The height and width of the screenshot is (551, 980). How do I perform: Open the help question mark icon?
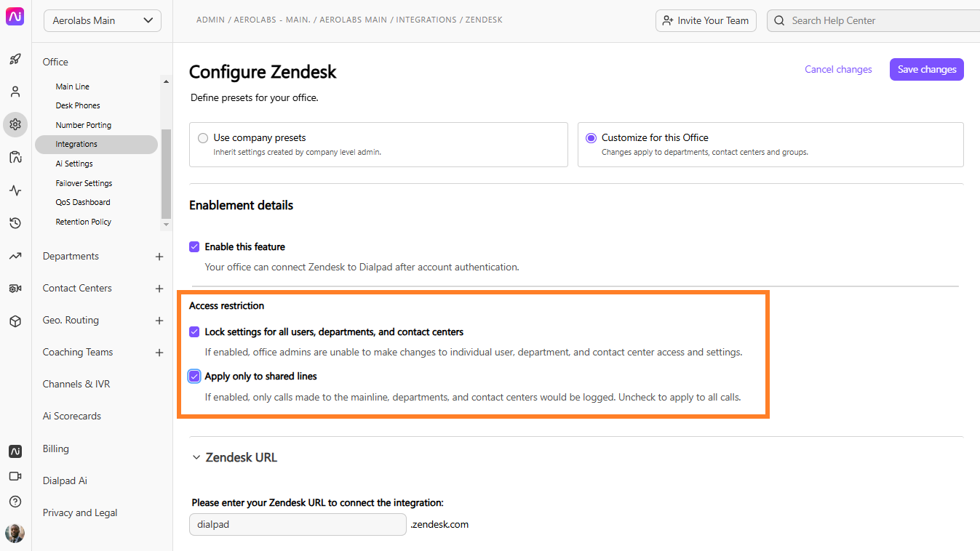(15, 502)
